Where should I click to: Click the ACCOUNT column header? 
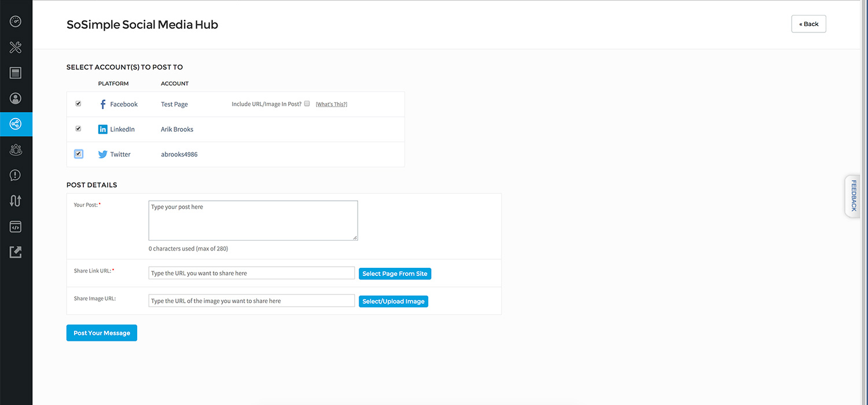175,83
